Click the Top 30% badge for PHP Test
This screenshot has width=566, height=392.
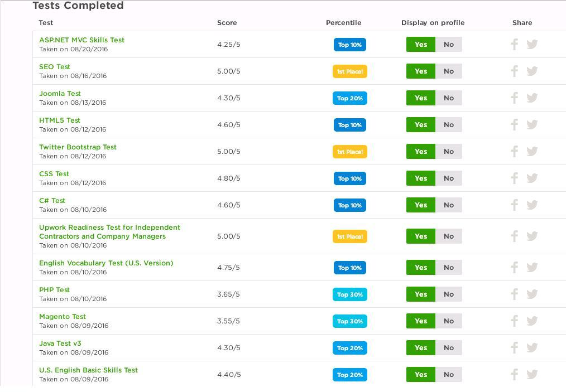pos(350,294)
